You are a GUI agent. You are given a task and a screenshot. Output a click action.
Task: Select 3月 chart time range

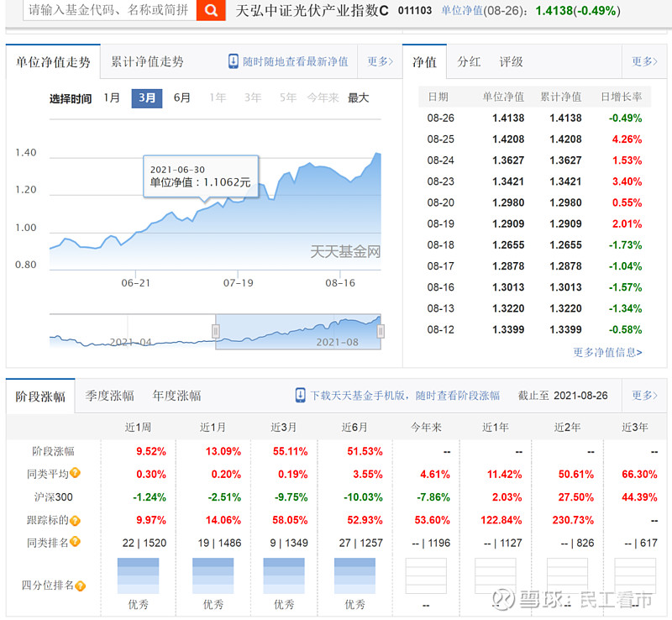point(146,98)
